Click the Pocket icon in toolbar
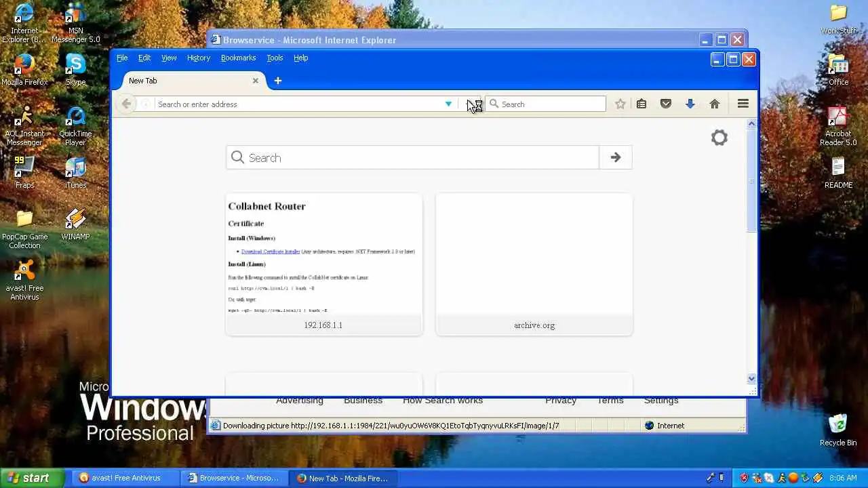 coord(666,104)
